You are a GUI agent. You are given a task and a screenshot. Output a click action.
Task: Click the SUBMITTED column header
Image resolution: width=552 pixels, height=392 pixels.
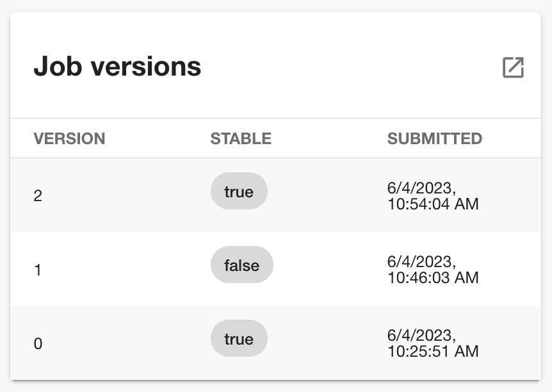coord(435,138)
